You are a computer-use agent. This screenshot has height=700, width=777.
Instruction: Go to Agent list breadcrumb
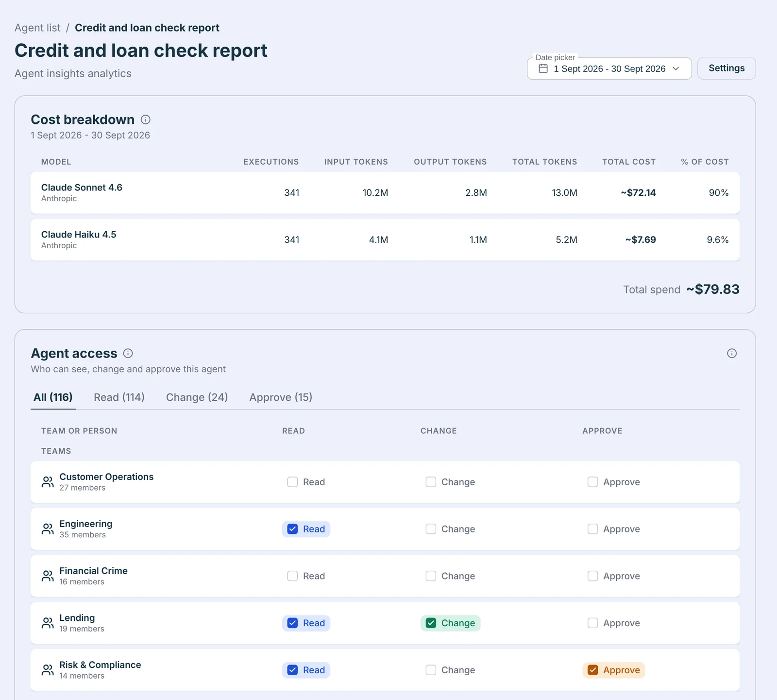click(x=37, y=28)
